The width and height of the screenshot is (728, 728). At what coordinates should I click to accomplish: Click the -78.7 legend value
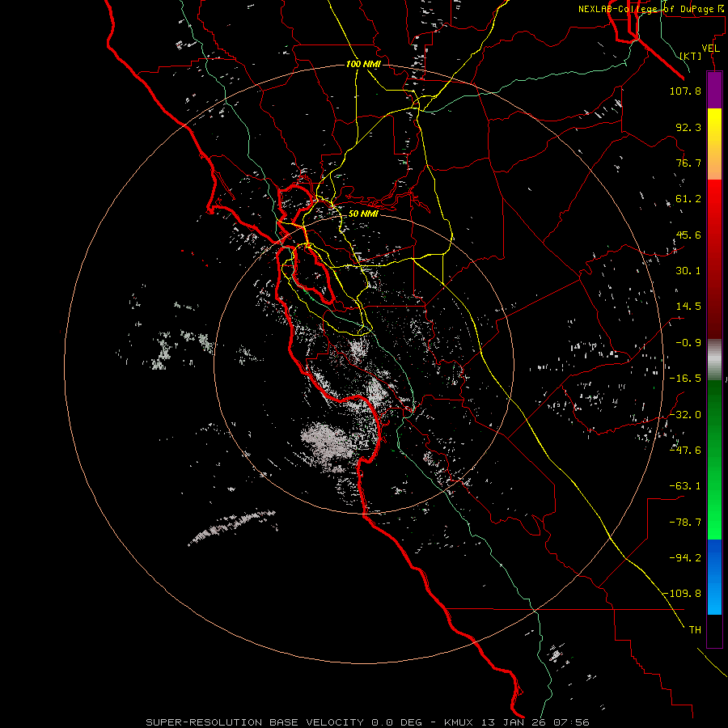[x=685, y=523]
